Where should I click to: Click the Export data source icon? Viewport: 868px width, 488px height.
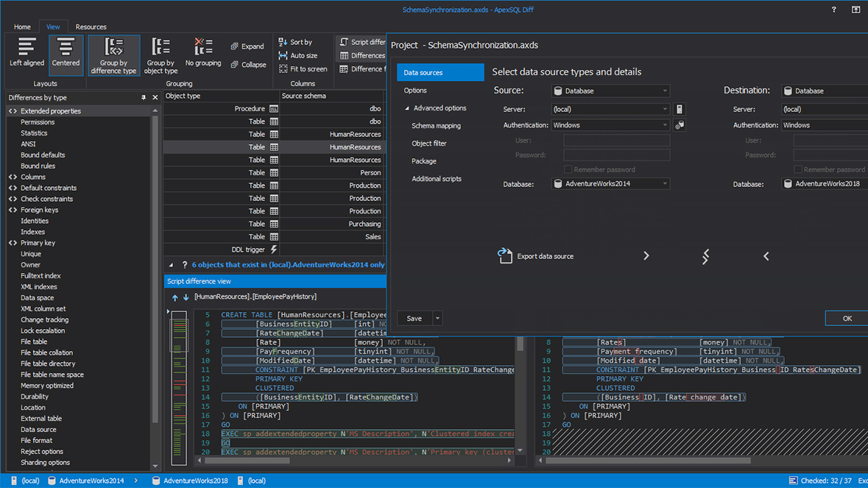[506, 257]
